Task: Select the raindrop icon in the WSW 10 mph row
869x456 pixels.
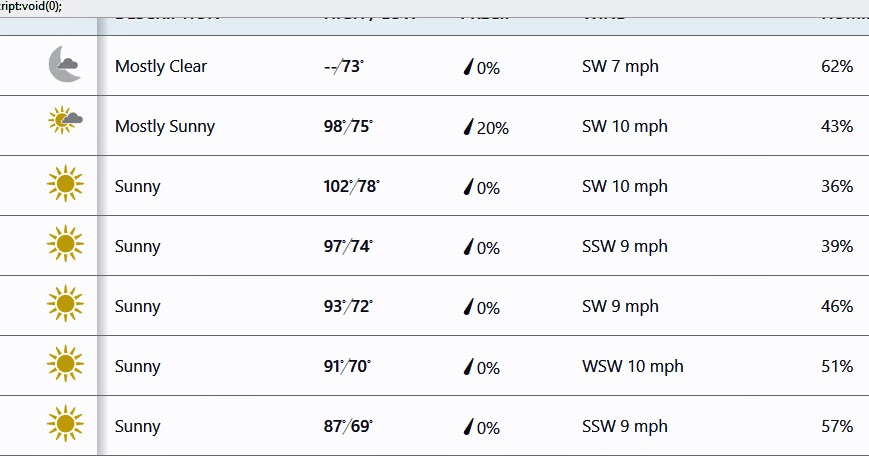Action: [x=467, y=368]
